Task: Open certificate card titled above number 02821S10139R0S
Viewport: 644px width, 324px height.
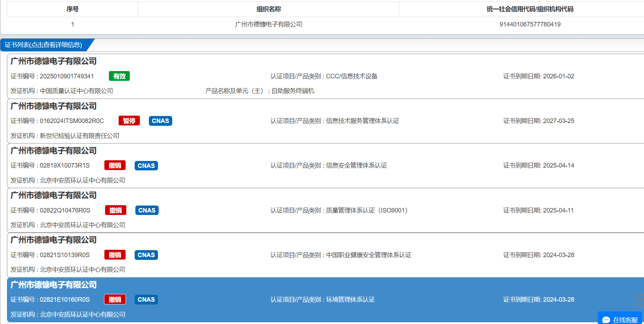Action: click(54, 240)
